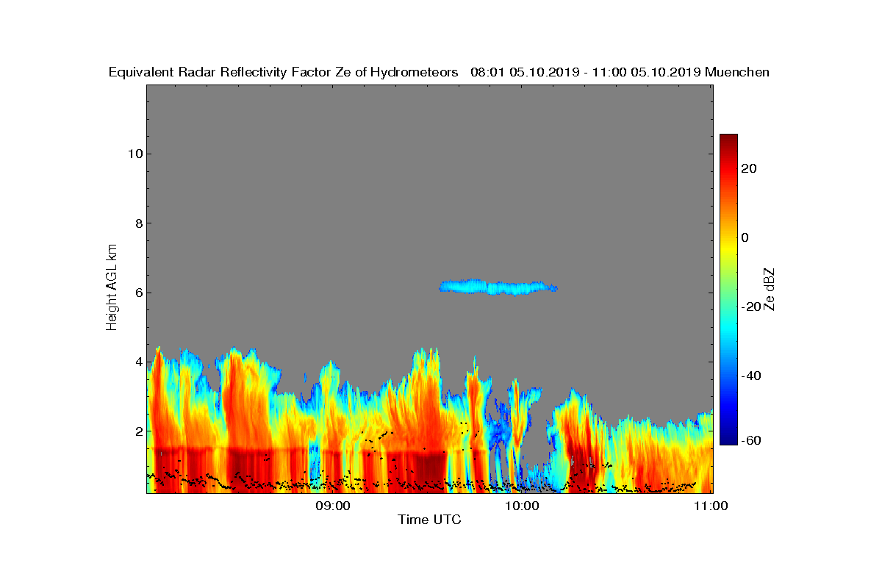Click the height tick label 8

(x=137, y=223)
